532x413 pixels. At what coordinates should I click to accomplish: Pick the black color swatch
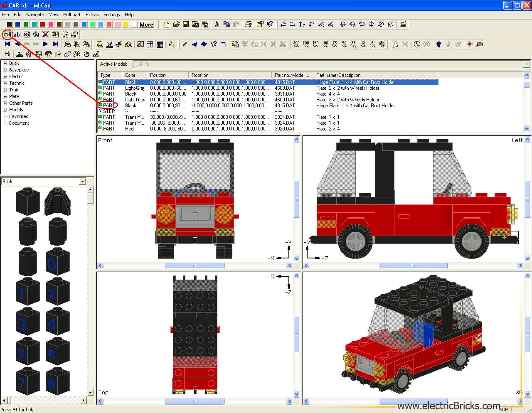click(9, 25)
